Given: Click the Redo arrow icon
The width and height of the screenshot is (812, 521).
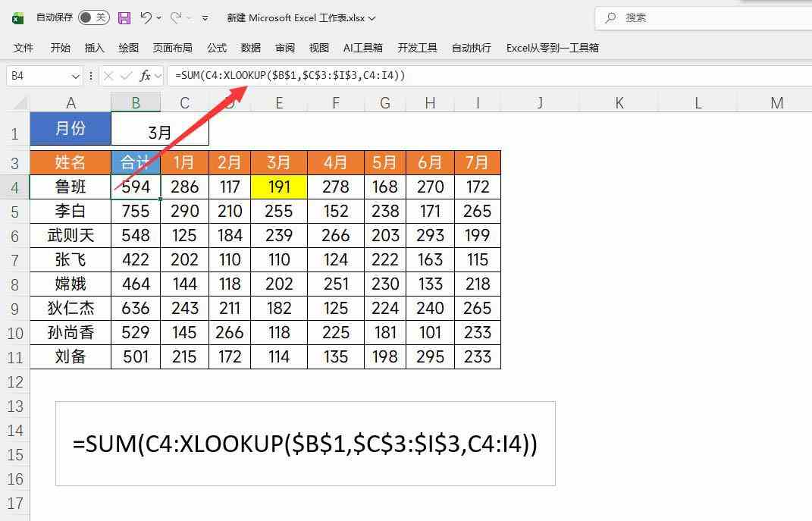Looking at the screenshot, I should pyautogui.click(x=176, y=17).
